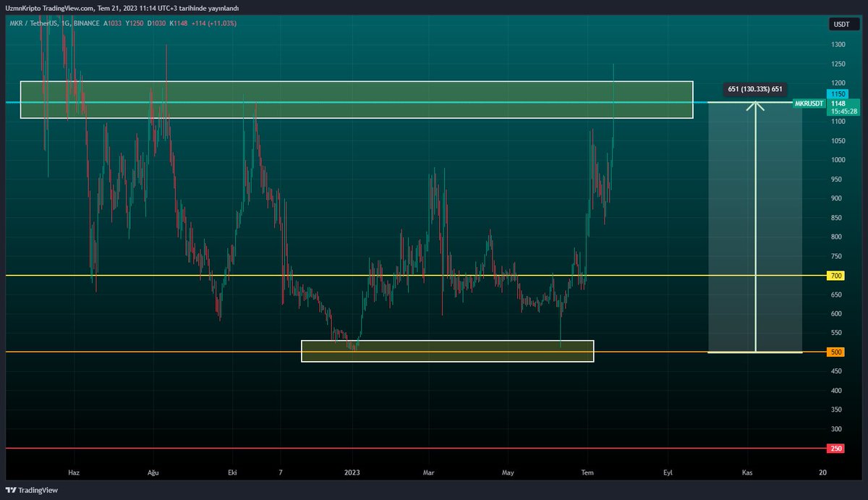Click the 1100 price axis label
Viewport: 868px width, 500px height.
pos(838,122)
